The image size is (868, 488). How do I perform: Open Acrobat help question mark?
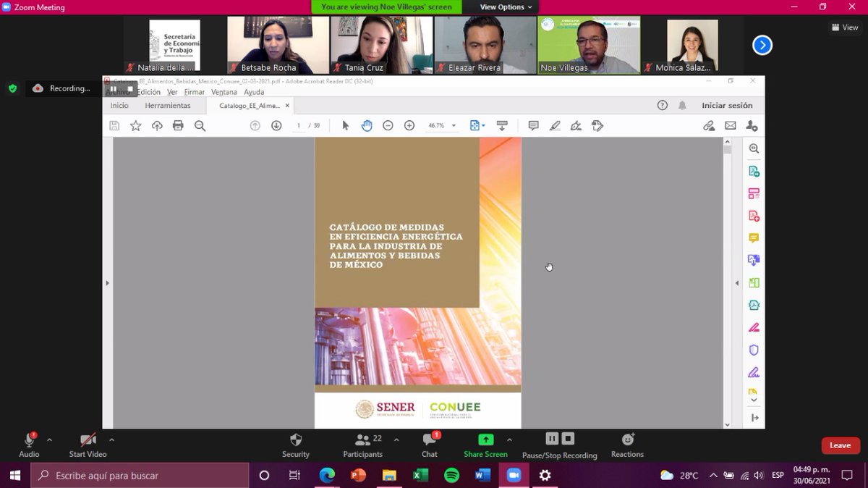pos(662,105)
